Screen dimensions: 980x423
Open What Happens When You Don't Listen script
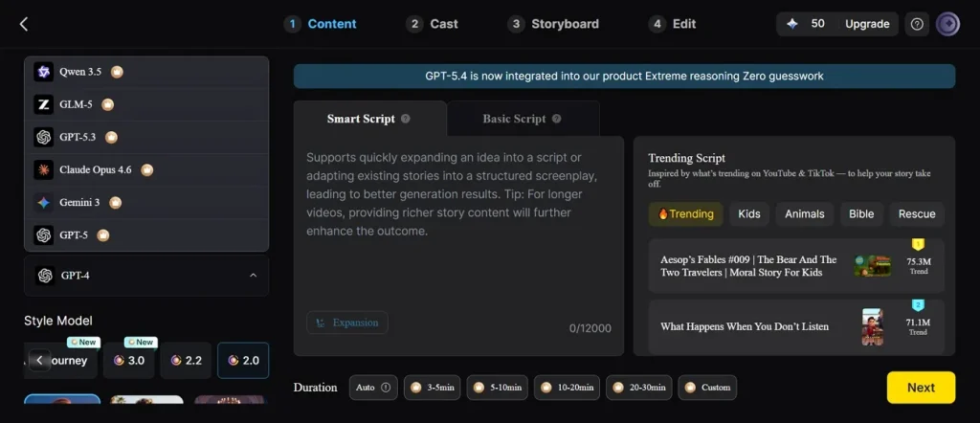coord(795,326)
